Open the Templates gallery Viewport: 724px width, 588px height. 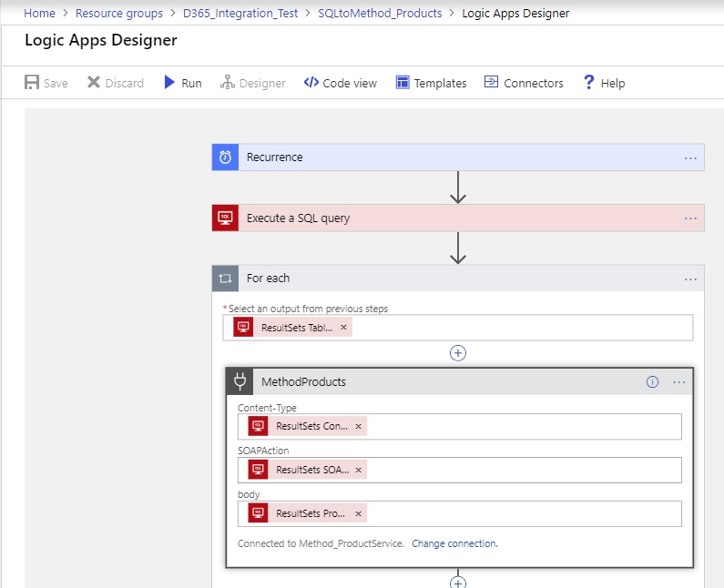431,83
